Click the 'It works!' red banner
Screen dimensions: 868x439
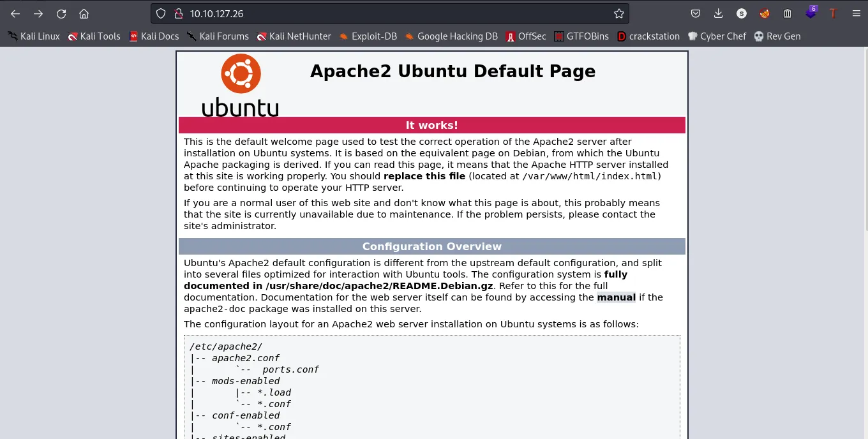coord(432,125)
